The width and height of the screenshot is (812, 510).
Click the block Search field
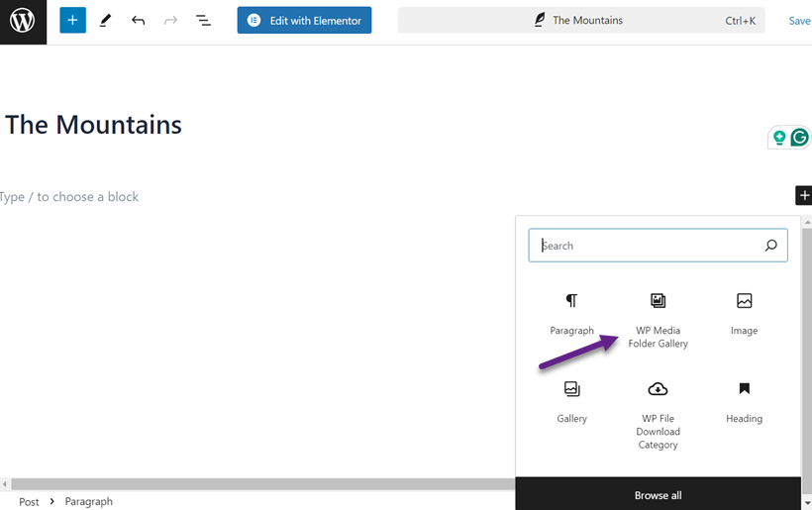coord(649,246)
